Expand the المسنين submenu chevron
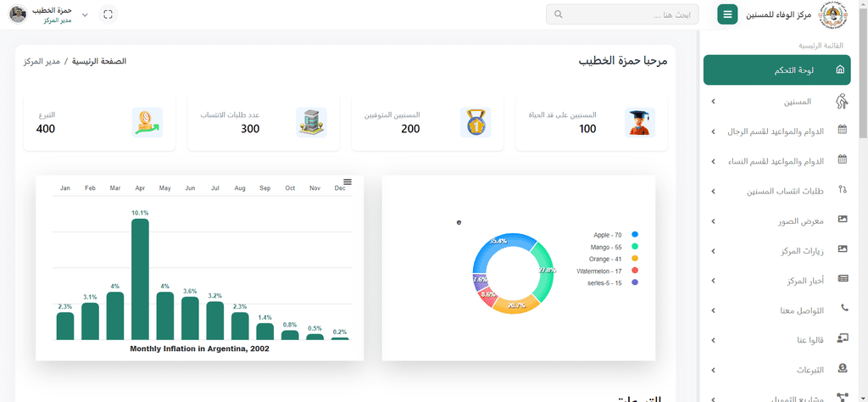868x402 pixels. (713, 102)
